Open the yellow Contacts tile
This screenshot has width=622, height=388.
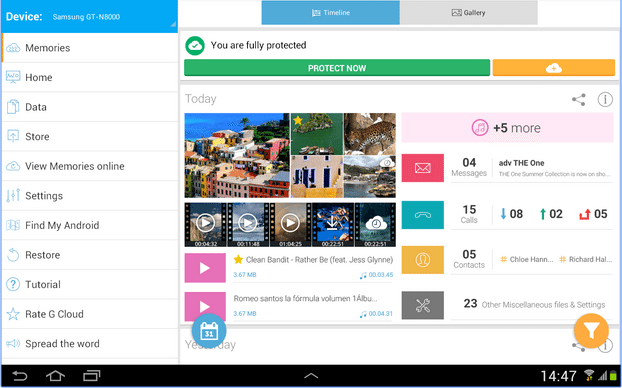tap(422, 260)
